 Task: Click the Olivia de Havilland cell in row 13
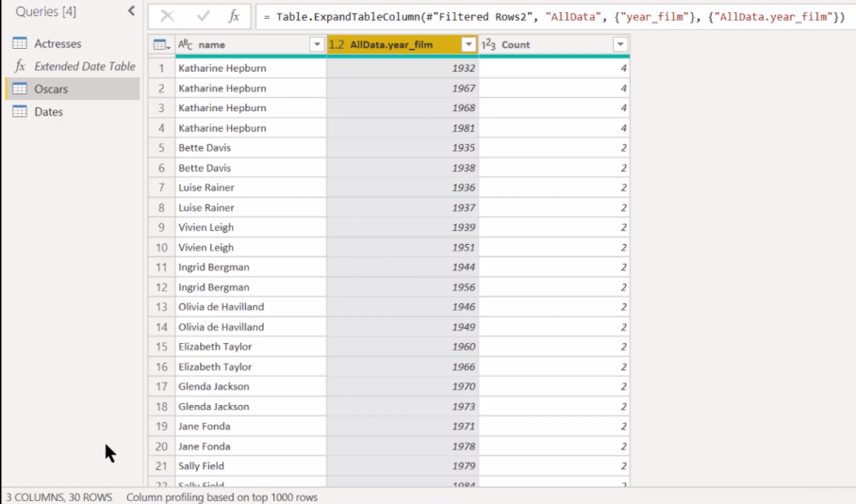(251, 307)
